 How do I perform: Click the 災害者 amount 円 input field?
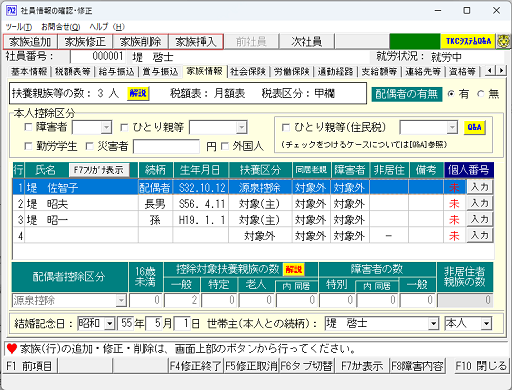coord(166,146)
